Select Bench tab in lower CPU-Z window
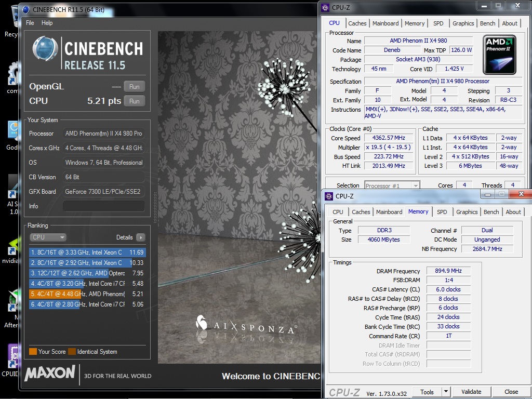Image resolution: width=532 pixels, height=399 pixels. [491, 212]
